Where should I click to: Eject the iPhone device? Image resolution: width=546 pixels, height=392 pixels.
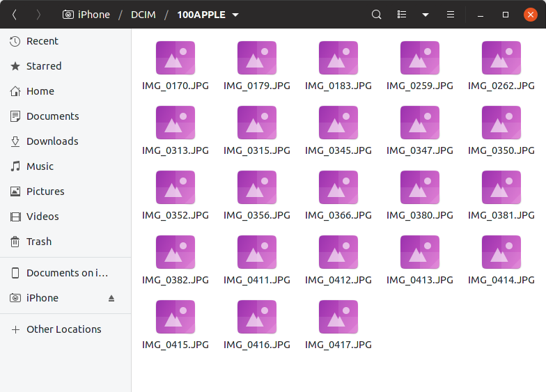[111, 298]
